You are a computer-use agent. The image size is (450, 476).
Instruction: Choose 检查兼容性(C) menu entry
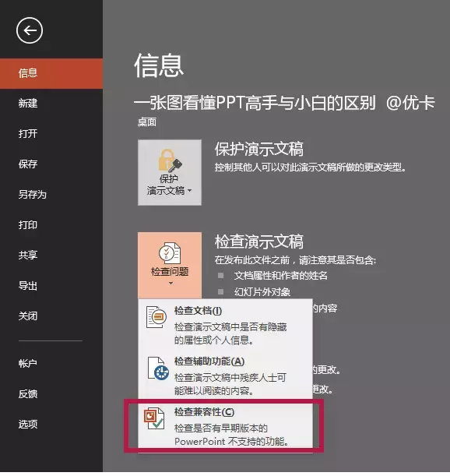[x=226, y=425]
